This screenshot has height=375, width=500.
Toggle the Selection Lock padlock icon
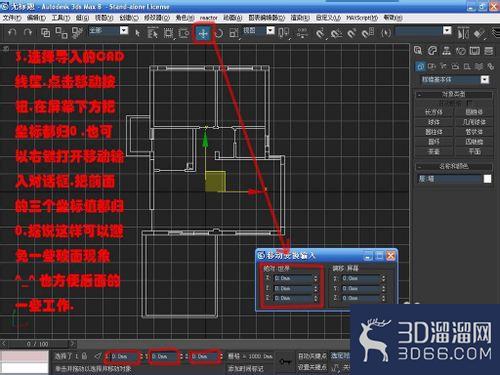pos(85,356)
